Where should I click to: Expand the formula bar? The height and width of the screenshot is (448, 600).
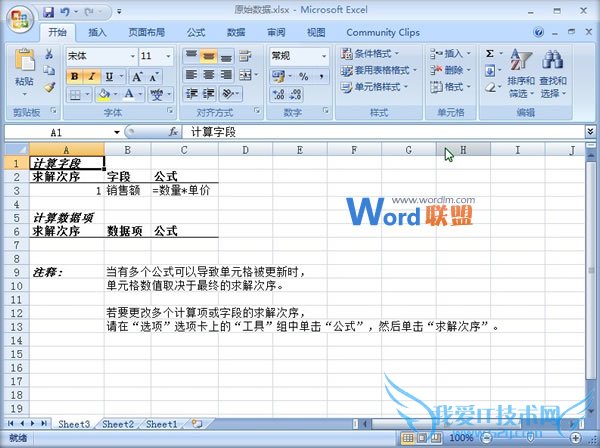(590, 132)
